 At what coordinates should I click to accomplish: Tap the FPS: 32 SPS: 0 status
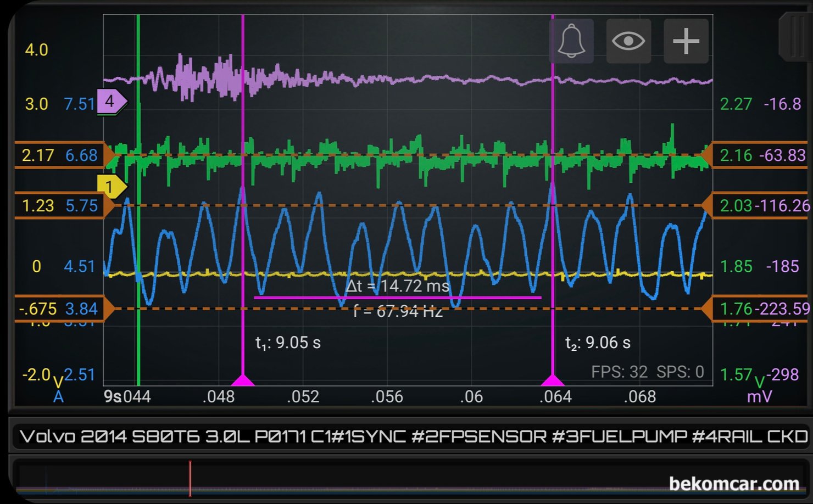pos(648,372)
